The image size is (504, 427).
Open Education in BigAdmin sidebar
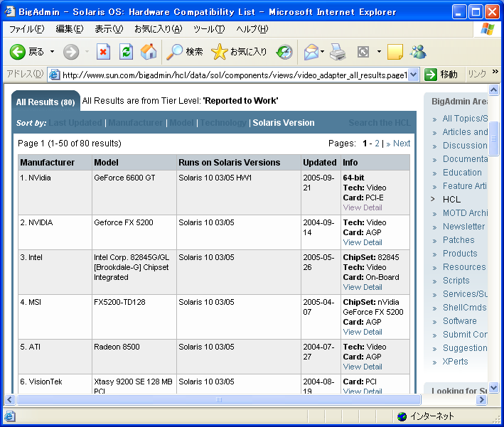[462, 173]
